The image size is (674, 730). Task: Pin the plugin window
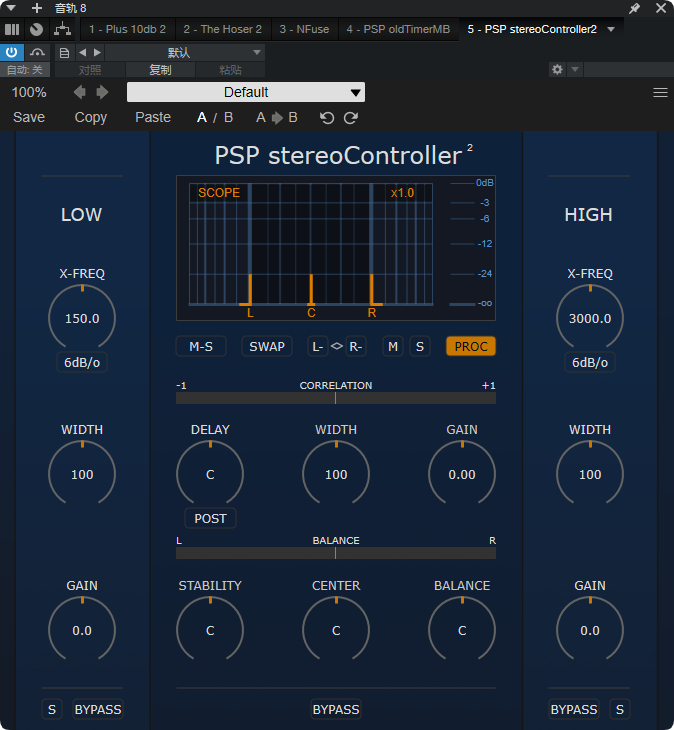tap(634, 8)
